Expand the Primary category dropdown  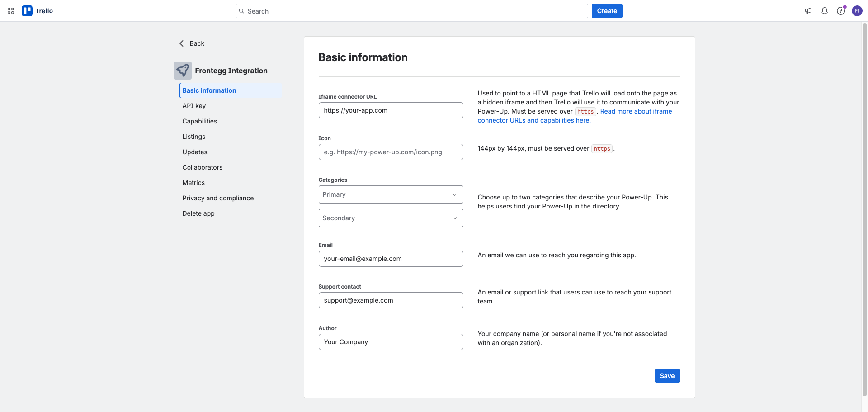(391, 194)
